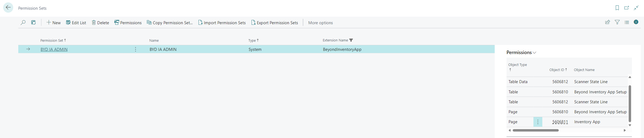644x138 pixels.
Task: Click Export Permission Sets
Action: pos(275,23)
